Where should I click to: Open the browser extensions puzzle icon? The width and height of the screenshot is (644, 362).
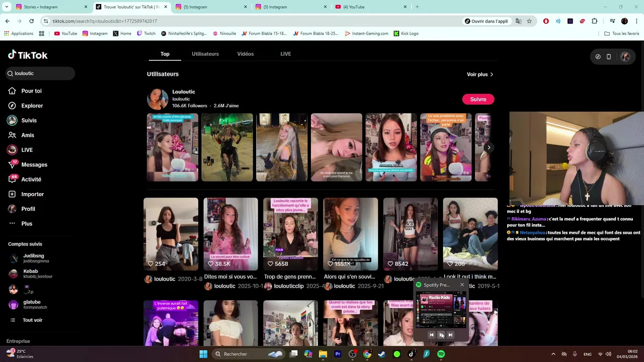(x=595, y=21)
